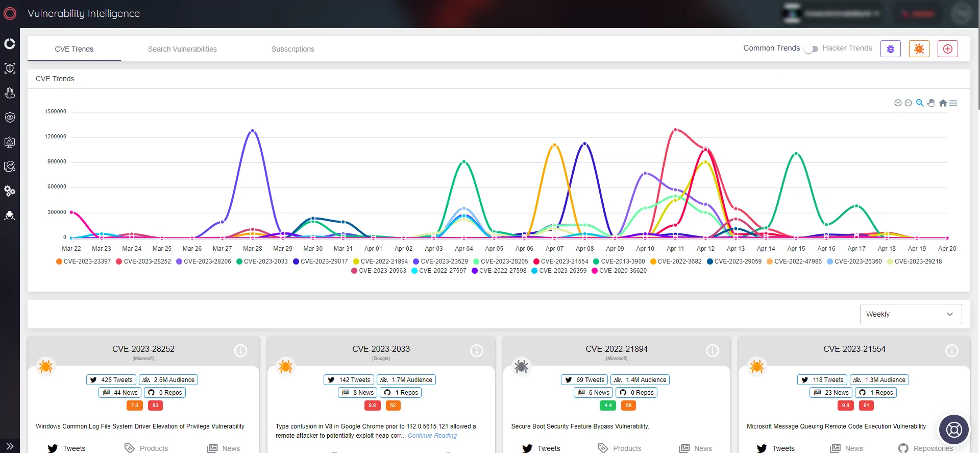
Task: Select the chart pan hand tool
Action: pos(931,103)
